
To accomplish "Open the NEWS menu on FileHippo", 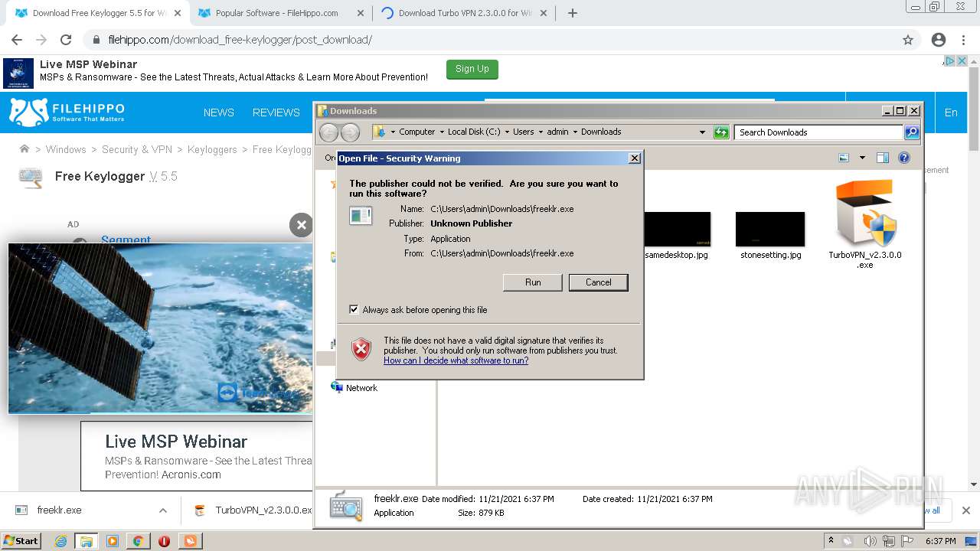I will [x=219, y=112].
